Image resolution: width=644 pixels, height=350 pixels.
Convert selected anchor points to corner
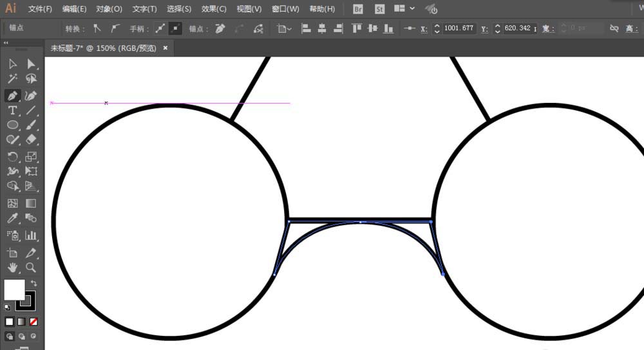tap(97, 28)
